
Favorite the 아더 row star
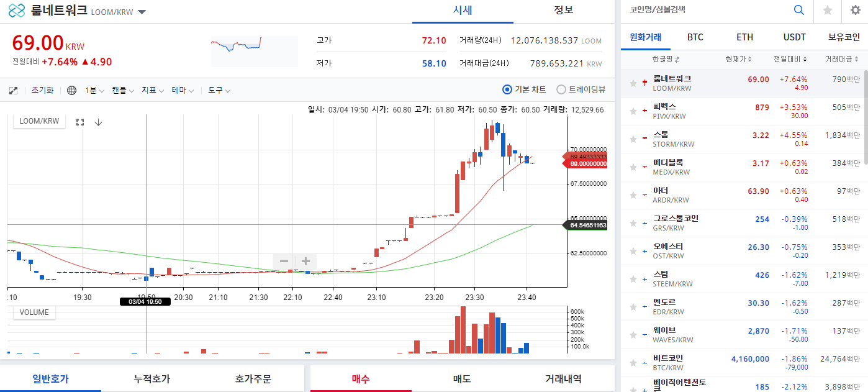click(633, 194)
